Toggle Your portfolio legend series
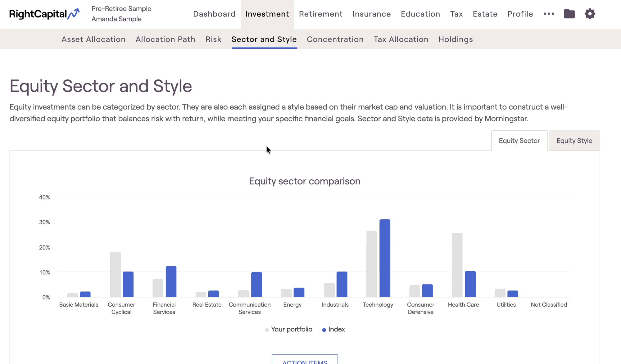Screen dimensions: 621x364 click(x=288, y=329)
